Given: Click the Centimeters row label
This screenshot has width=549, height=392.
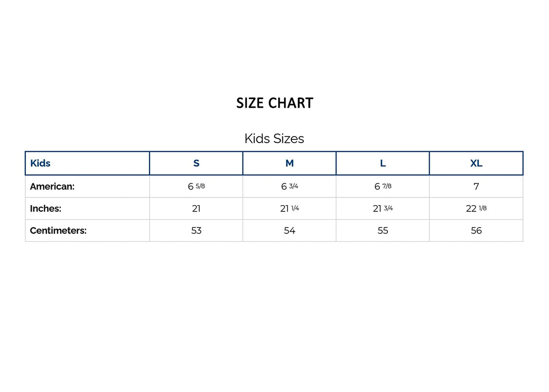Looking at the screenshot, I should (58, 231).
